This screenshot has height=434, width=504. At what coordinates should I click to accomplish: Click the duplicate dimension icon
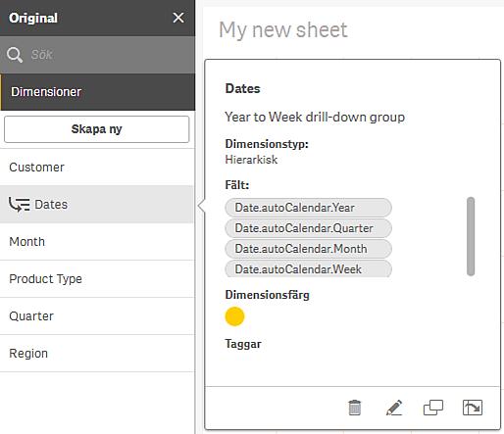point(433,408)
